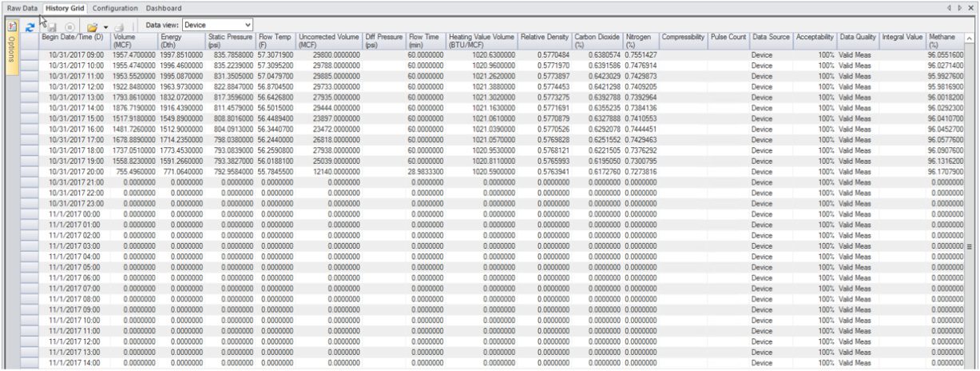Expand the arrow next to the folder icon

coord(105,26)
